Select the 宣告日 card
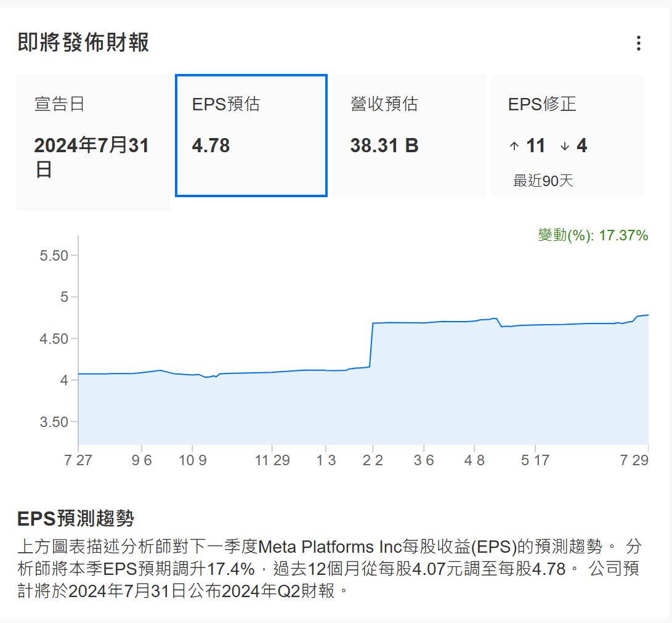Screen dimensions: 672x623 click(x=93, y=142)
